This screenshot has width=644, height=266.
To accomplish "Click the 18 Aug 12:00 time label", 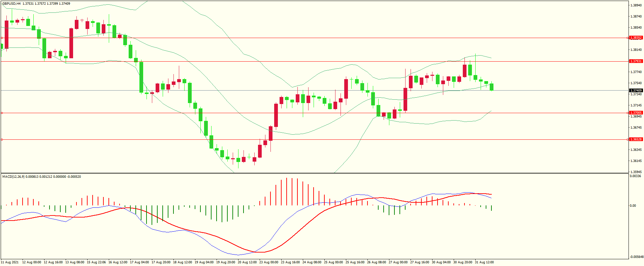I will (x=183, y=262).
